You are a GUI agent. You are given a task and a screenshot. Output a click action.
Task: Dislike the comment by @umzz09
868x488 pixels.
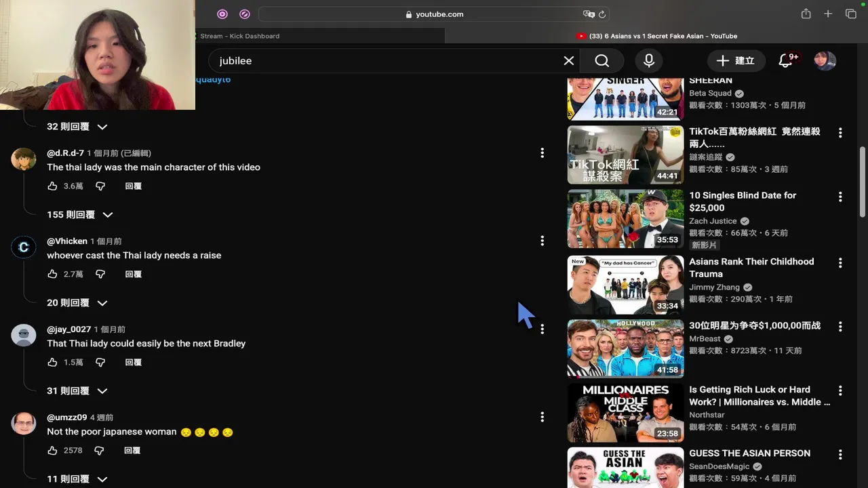coord(99,450)
